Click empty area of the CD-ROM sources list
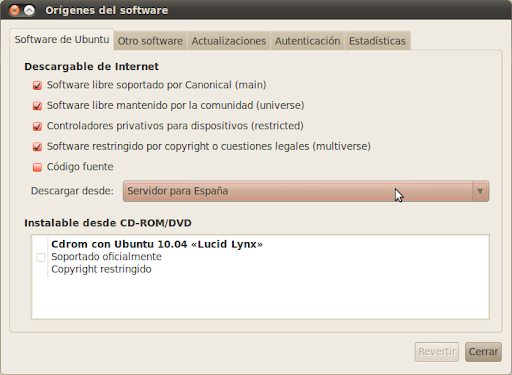This screenshot has height=375, width=512. point(260,298)
